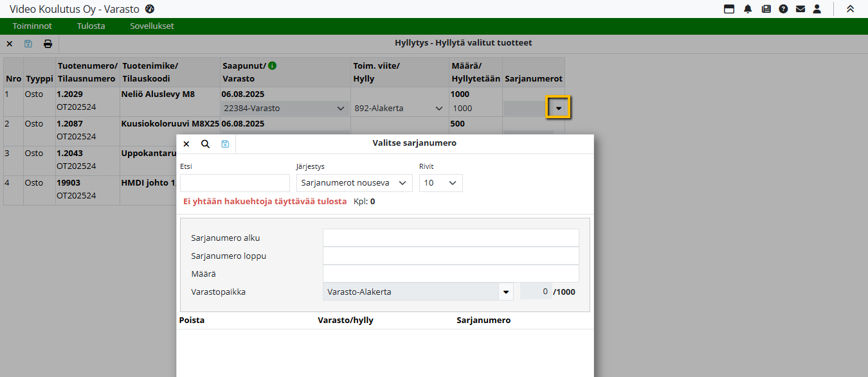Click the green info icon beside Saapunut
Image resolution: width=868 pixels, height=377 pixels.
click(x=273, y=66)
